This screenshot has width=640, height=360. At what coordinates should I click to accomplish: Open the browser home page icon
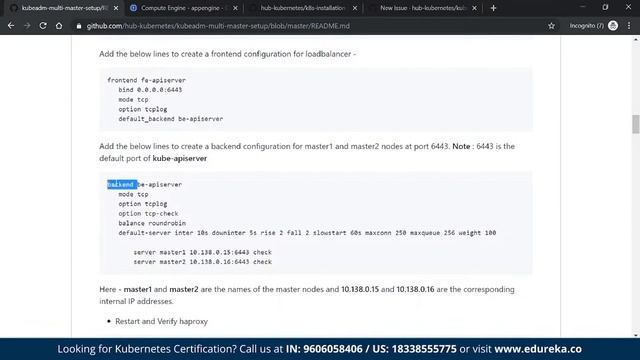pos(59,26)
